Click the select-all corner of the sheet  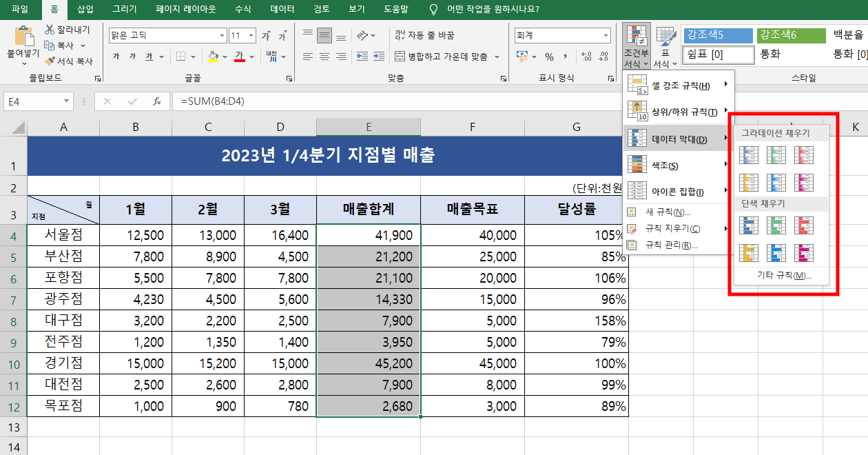[13, 127]
